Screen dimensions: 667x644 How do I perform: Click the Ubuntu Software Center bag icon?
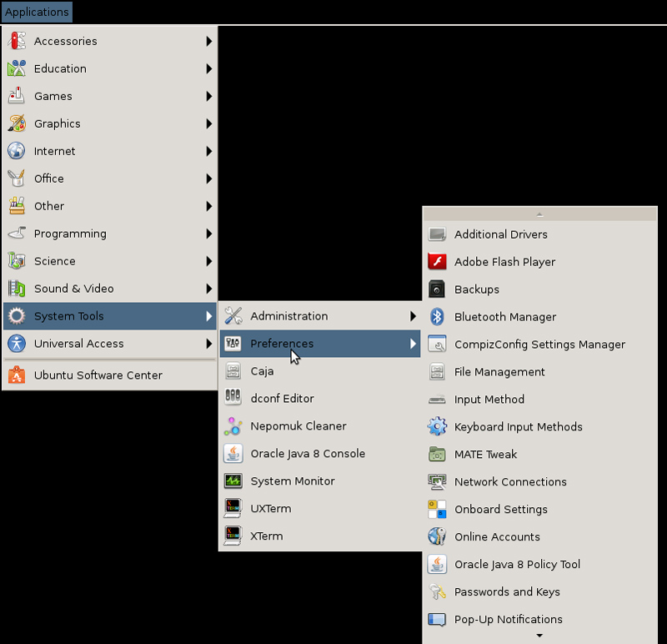[17, 375]
